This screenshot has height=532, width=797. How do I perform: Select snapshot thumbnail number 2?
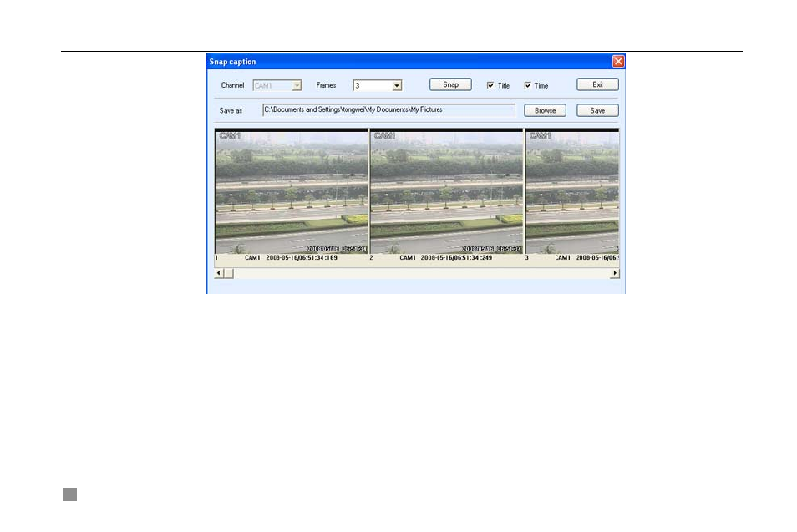click(x=446, y=191)
